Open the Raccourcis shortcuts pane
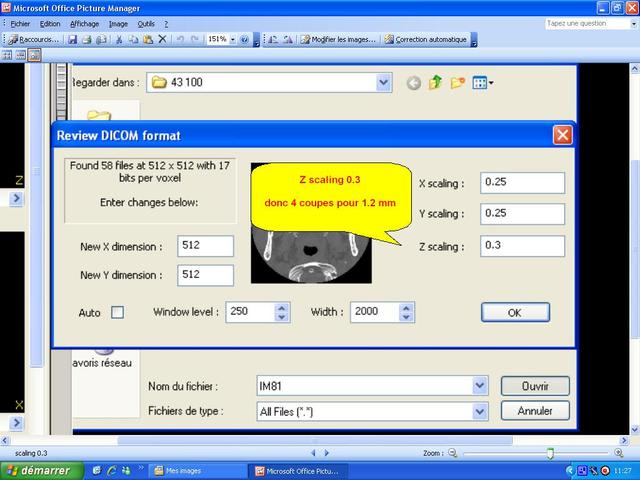Viewport: 640px width, 480px height. click(x=34, y=40)
